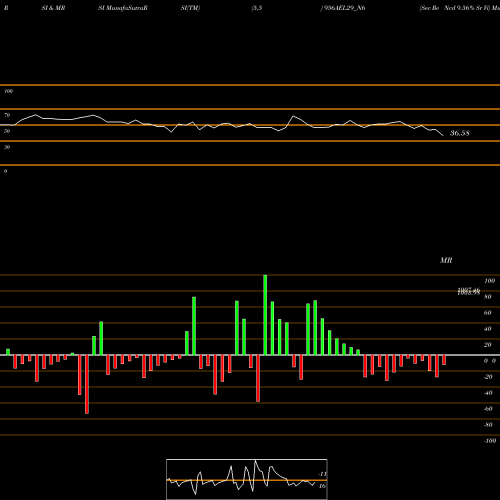Click the MR axis label -60
Viewport: 500px width, 500px height.
pos(488,409)
